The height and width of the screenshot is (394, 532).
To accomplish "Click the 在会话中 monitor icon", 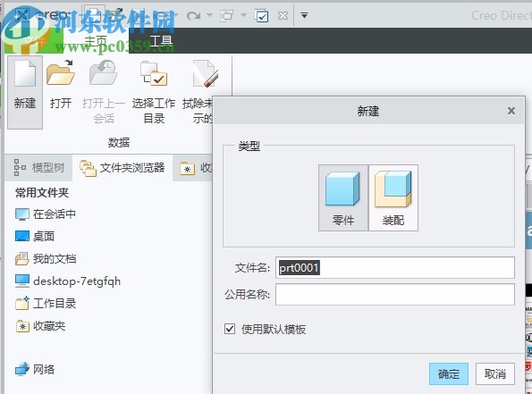I will [22, 214].
